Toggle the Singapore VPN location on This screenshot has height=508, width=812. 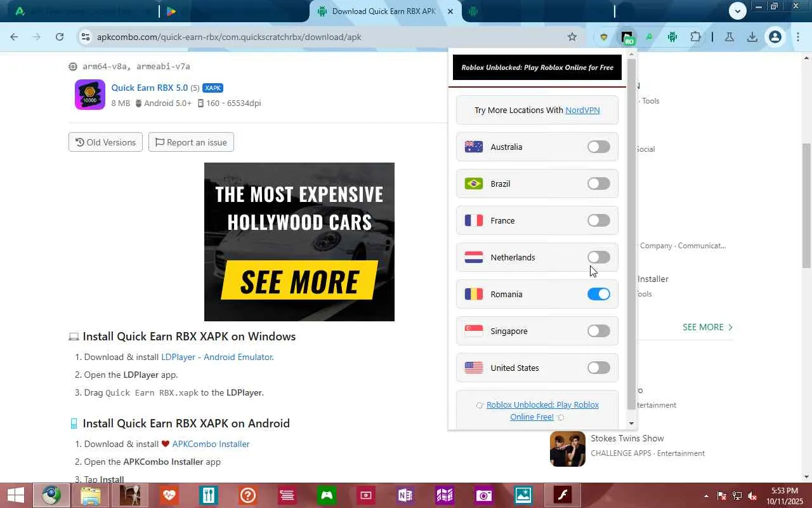(x=598, y=331)
